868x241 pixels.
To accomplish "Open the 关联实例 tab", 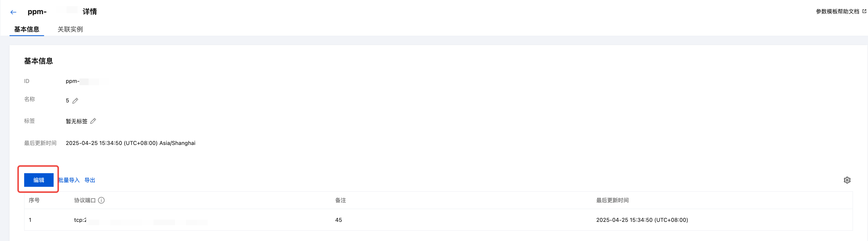I will pyautogui.click(x=70, y=29).
